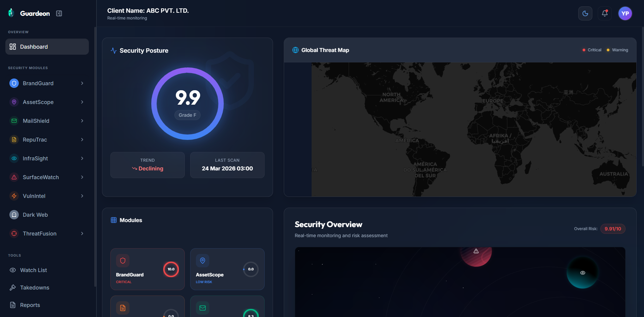
Task: Toggle dark mode with moon icon
Action: [585, 13]
